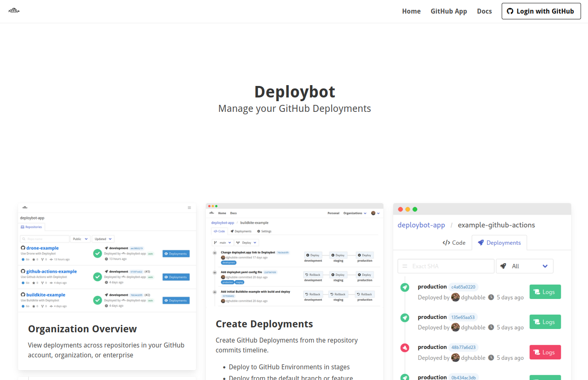The image size is (588, 380).
Task: Click the Deployments button for buildkite-example
Action: pos(176,301)
